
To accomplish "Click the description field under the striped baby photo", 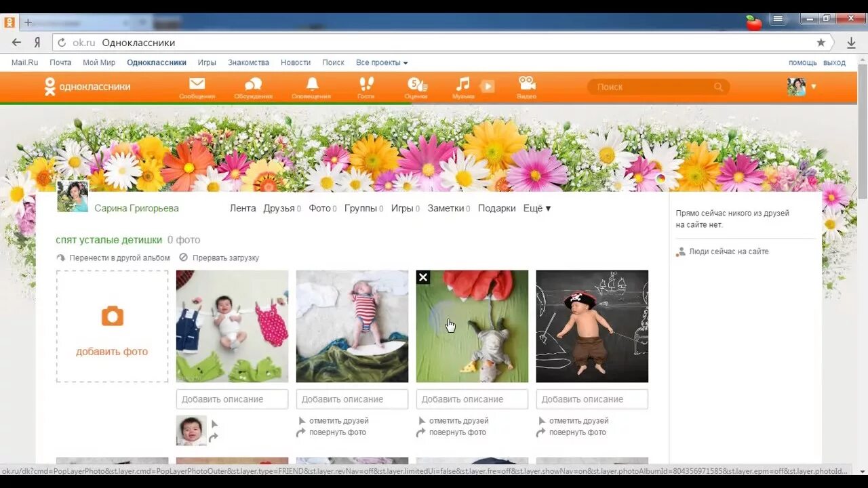I will 352,399.
